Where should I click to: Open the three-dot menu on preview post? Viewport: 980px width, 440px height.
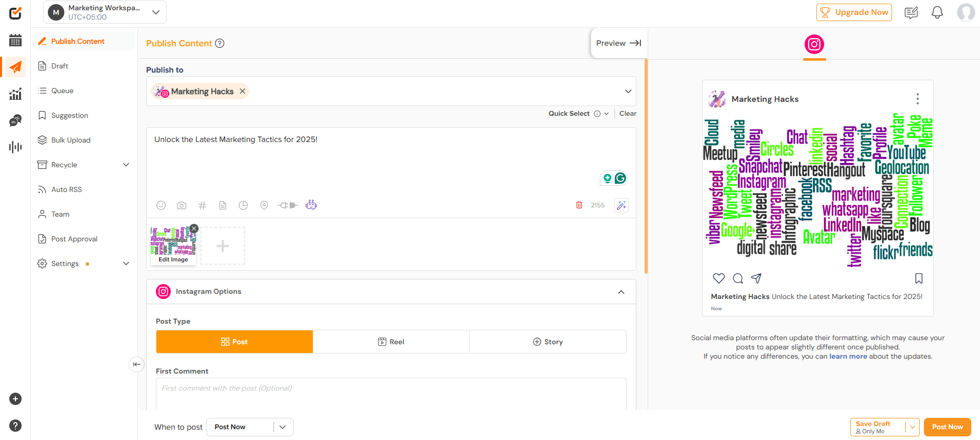tap(917, 99)
